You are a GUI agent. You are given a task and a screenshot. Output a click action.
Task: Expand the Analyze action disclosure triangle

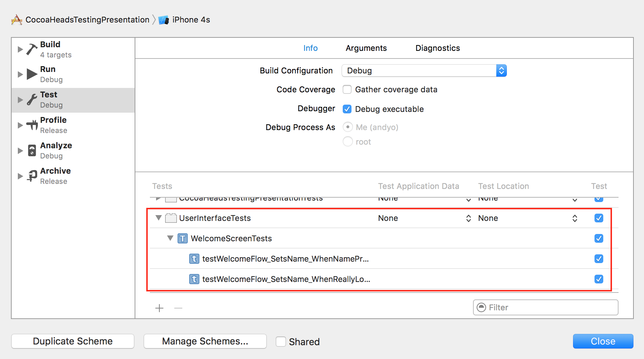(20, 151)
